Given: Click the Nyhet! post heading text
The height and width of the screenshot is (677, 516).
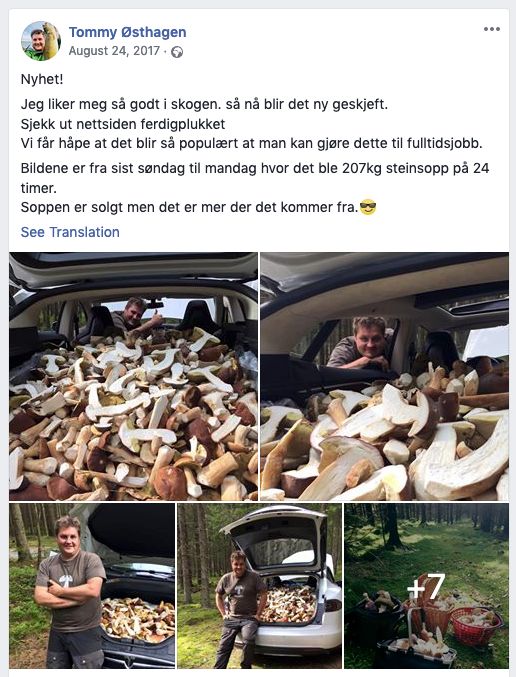Looking at the screenshot, I should pyautogui.click(x=42, y=79).
